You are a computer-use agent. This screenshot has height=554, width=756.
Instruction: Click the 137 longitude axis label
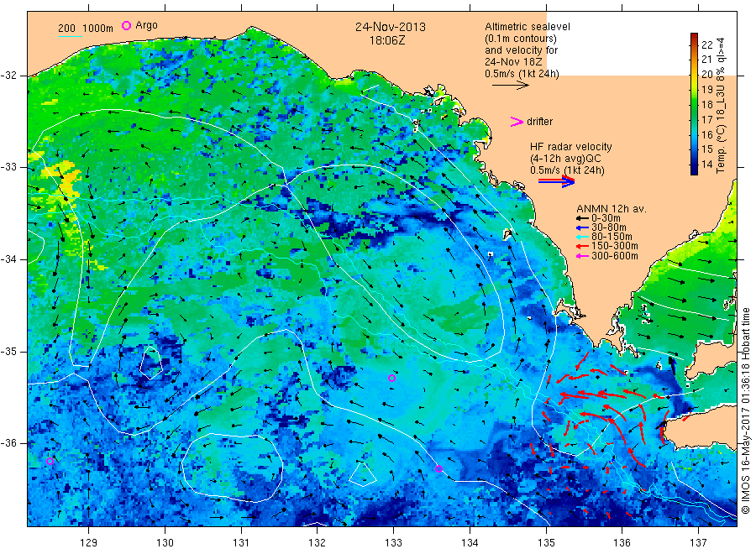pos(698,543)
